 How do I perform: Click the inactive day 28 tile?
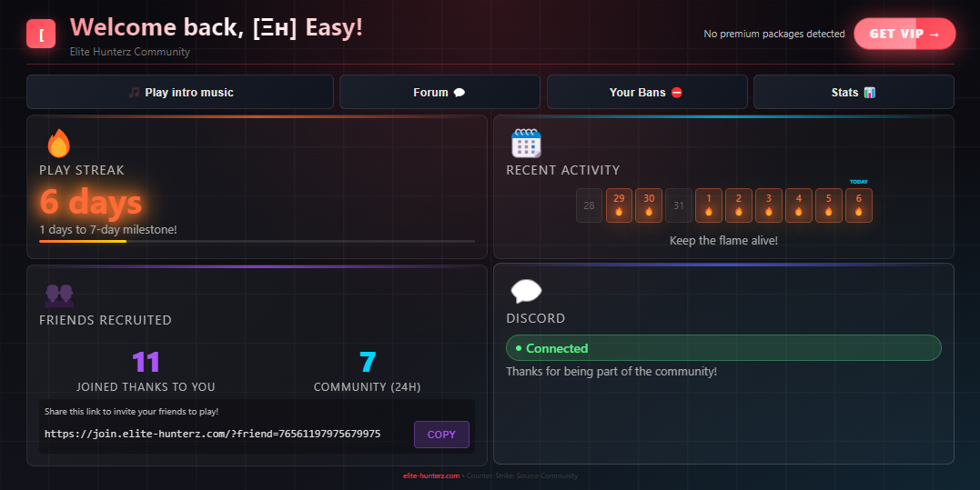589,205
